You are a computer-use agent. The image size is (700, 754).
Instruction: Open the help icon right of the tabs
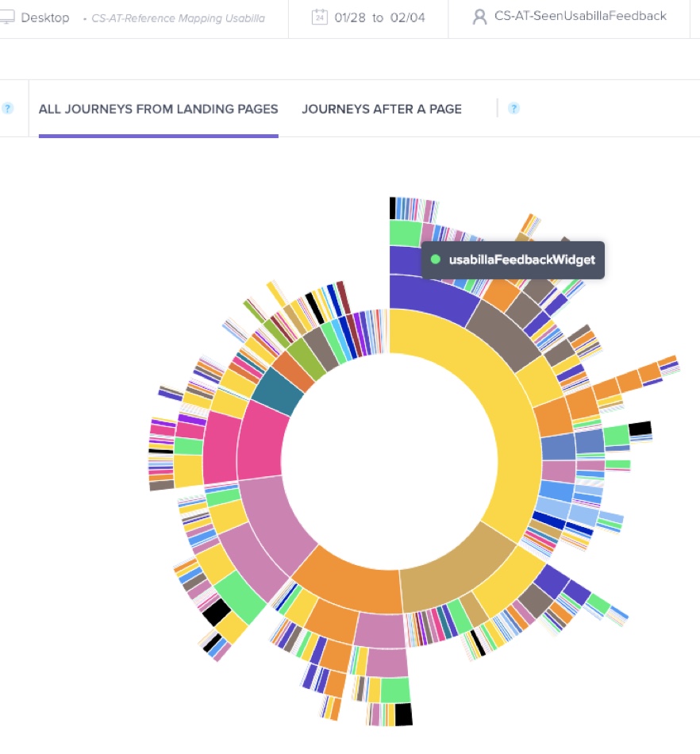click(x=513, y=108)
